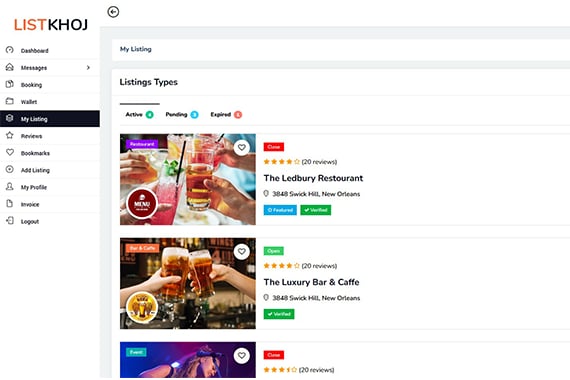
Task: Click the Open status badge on Luxury Bar
Action: (273, 251)
